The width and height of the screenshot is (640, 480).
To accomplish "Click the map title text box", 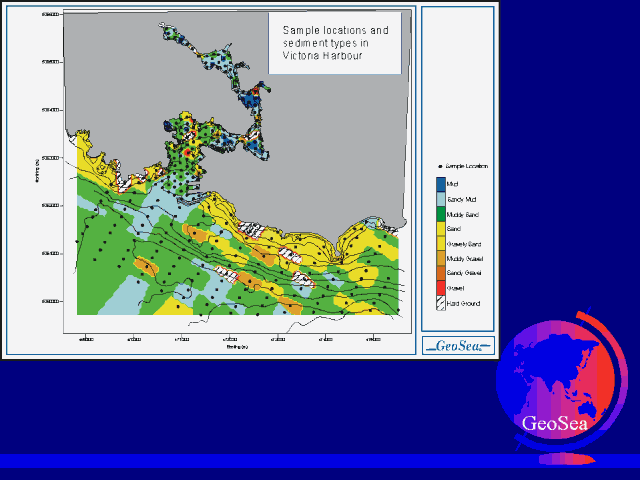I will point(335,44).
